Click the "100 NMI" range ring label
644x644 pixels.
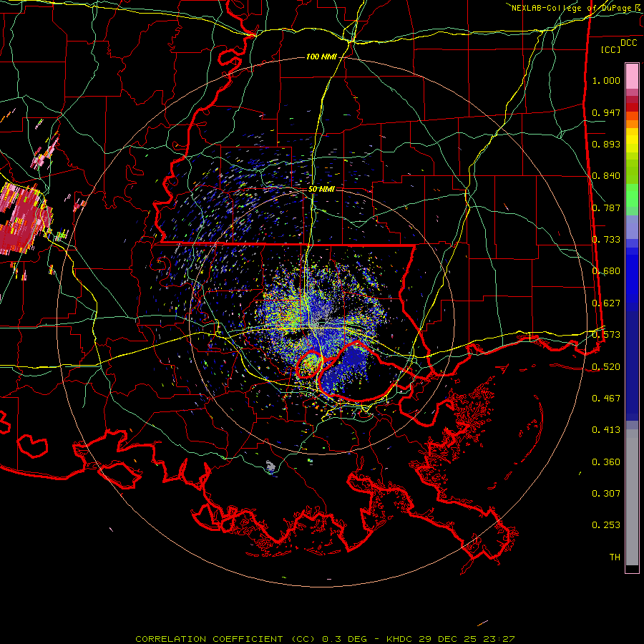point(321,57)
